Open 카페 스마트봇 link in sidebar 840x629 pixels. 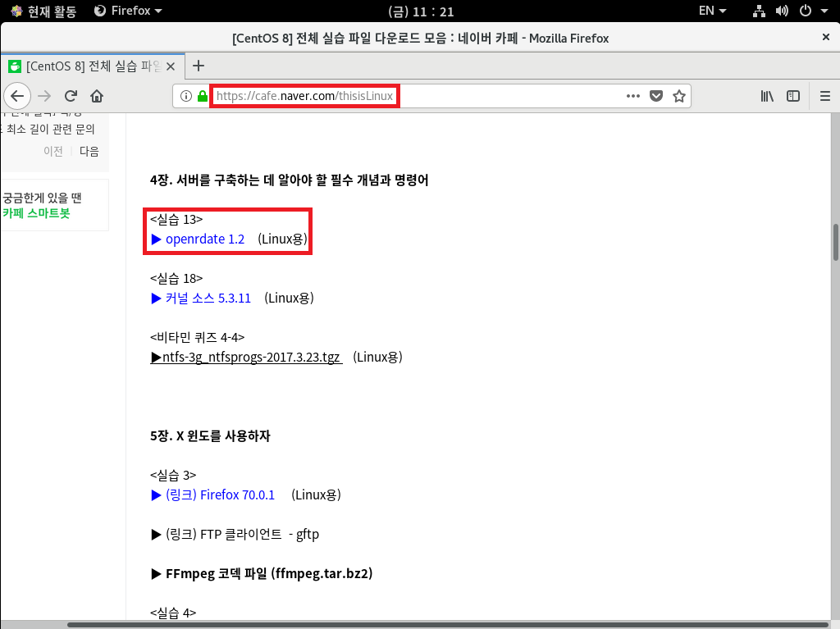coord(36,213)
